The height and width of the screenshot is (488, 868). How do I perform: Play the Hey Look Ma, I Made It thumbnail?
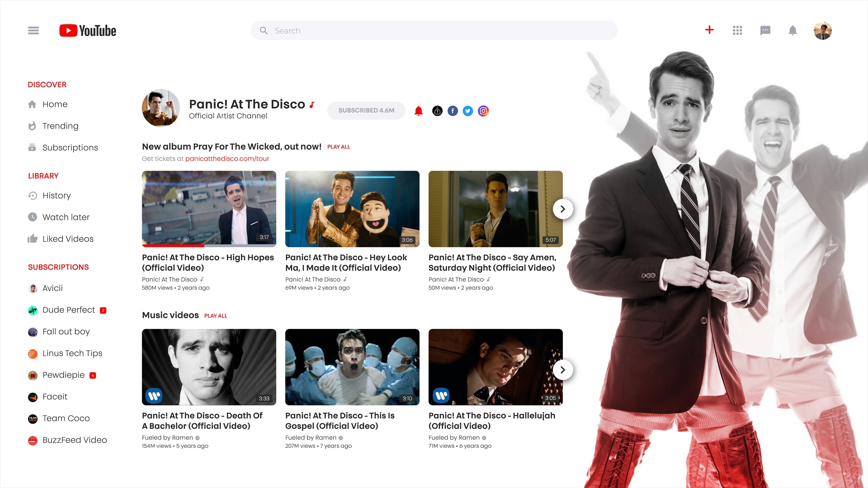(352, 209)
